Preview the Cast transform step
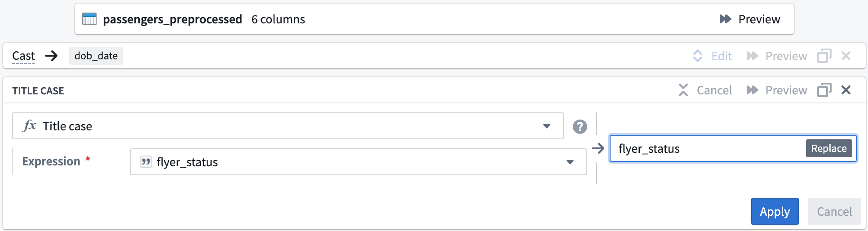Screen dimensions: 868x231 tap(777, 56)
